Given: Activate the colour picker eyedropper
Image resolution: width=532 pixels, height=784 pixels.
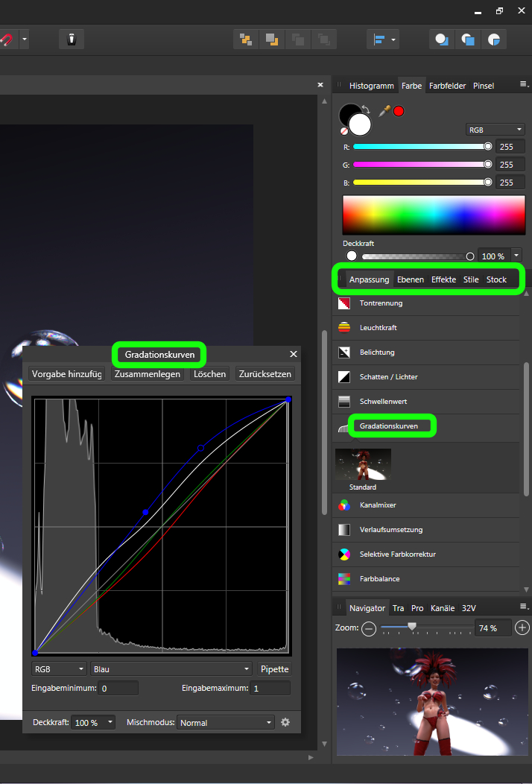Looking at the screenshot, I should 384,111.
